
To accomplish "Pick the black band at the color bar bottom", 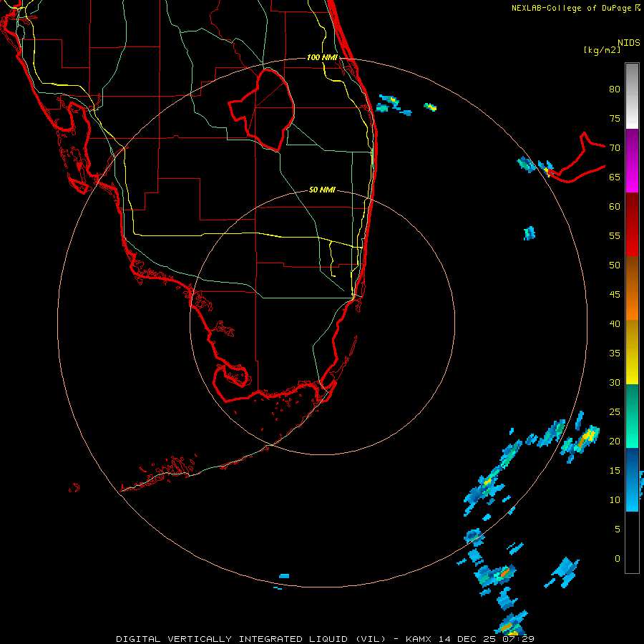I will pyautogui.click(x=632, y=542).
